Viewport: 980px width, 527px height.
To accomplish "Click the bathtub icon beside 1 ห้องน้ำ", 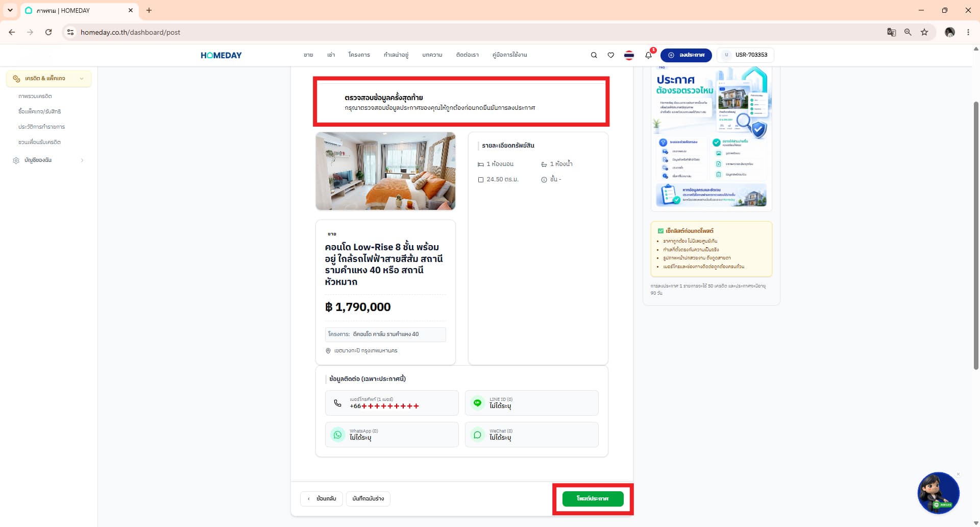I will (x=544, y=164).
